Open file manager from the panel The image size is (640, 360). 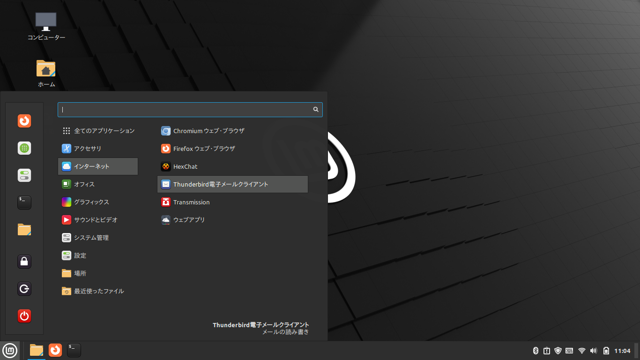(36, 350)
